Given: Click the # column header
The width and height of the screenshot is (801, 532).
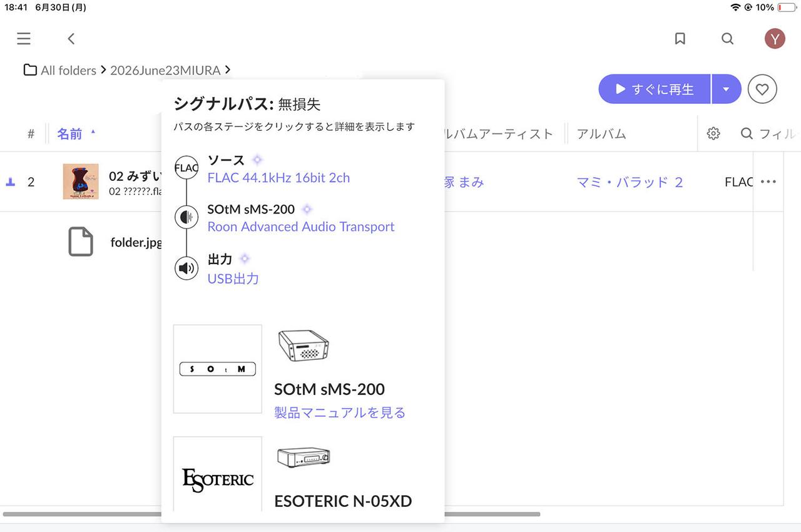Looking at the screenshot, I should [31, 133].
